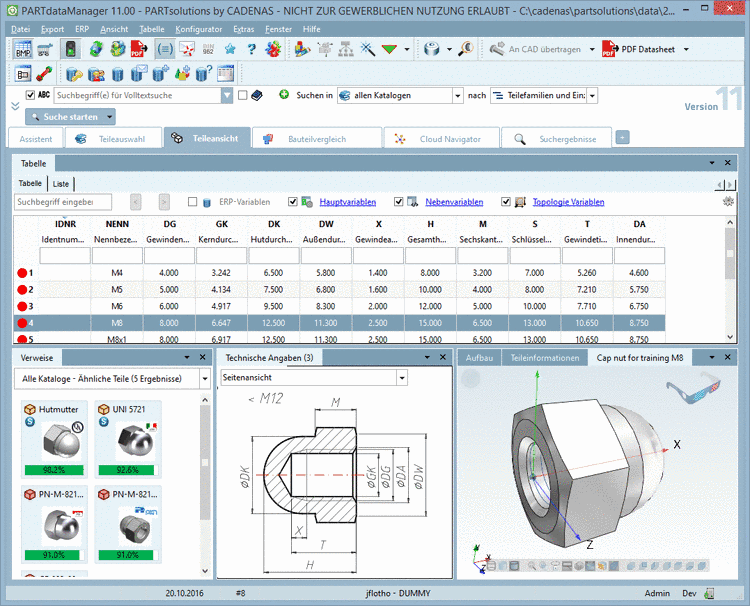The width and height of the screenshot is (750, 606).
Task: Uncheck the Nebenvariablen checkbox
Action: [x=398, y=202]
